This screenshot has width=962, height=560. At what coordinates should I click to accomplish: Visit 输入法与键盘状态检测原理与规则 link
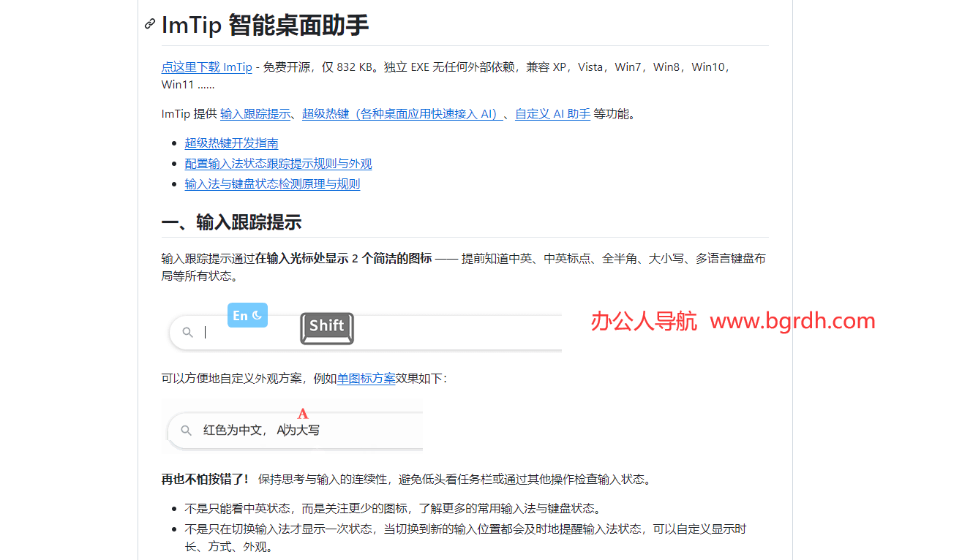click(272, 184)
